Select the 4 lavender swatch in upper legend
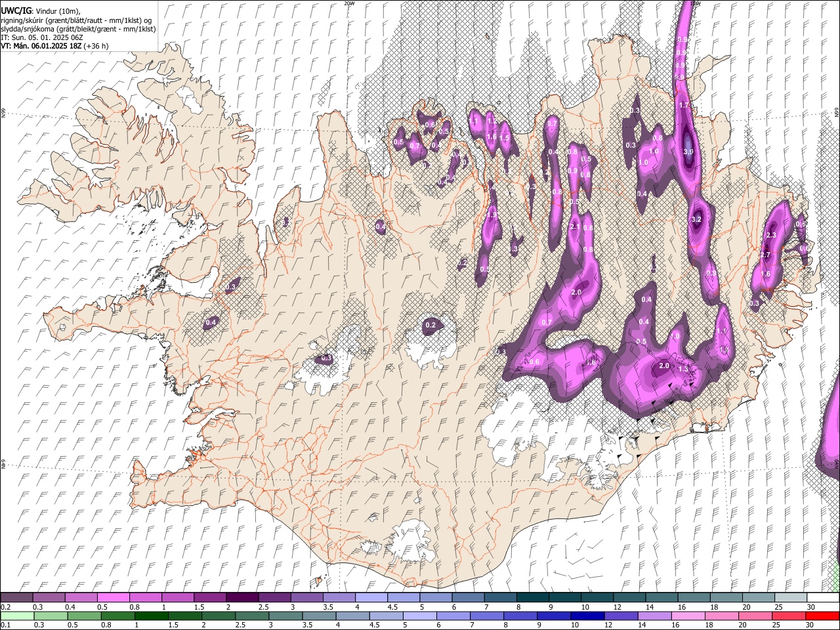This screenshot has width=840, height=630. point(371,598)
